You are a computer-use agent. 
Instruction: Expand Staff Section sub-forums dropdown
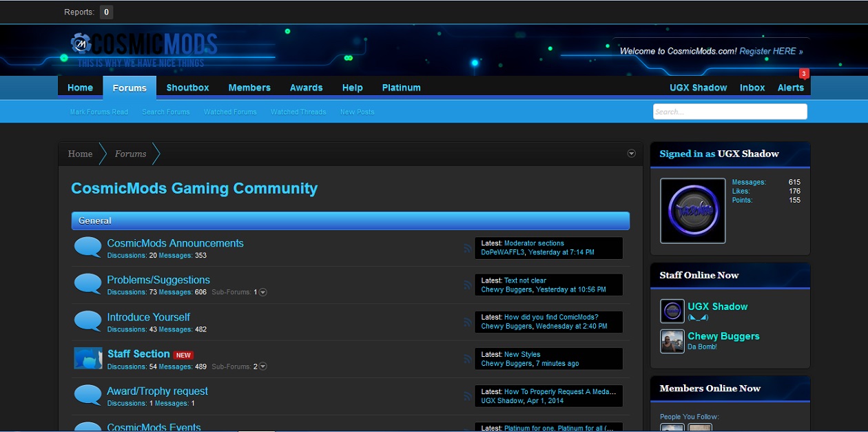pyautogui.click(x=262, y=367)
